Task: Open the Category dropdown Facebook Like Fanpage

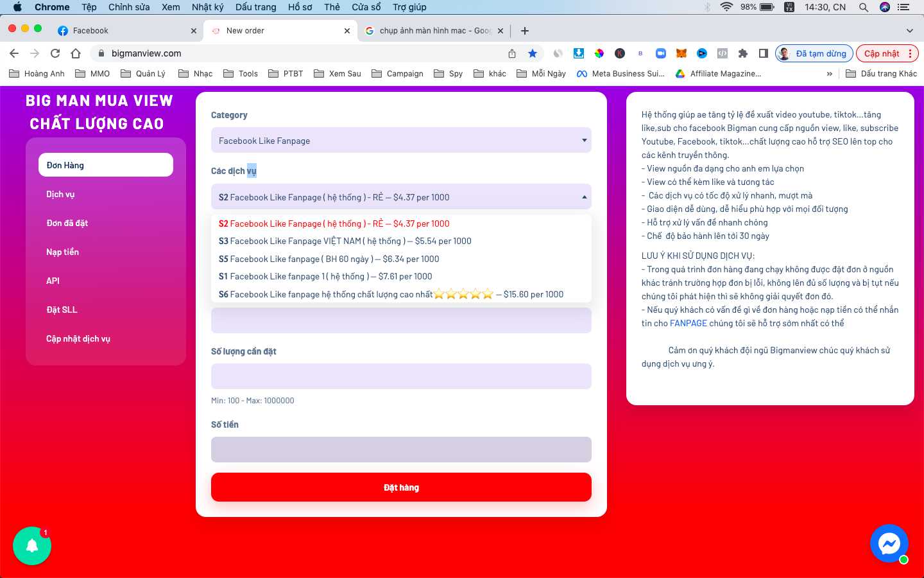Action: [x=401, y=141]
